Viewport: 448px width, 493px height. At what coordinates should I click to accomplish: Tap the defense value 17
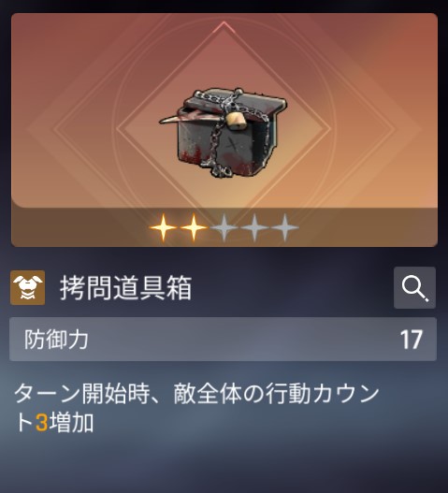(x=411, y=340)
